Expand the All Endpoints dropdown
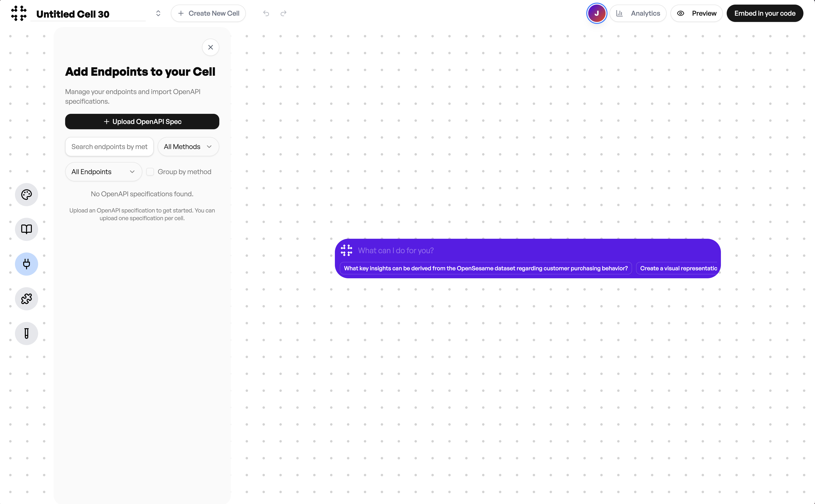815x504 pixels. tap(103, 172)
